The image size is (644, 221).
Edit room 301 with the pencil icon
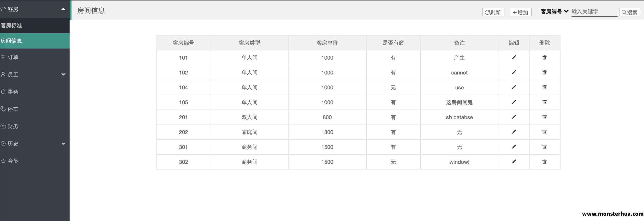[x=514, y=147]
